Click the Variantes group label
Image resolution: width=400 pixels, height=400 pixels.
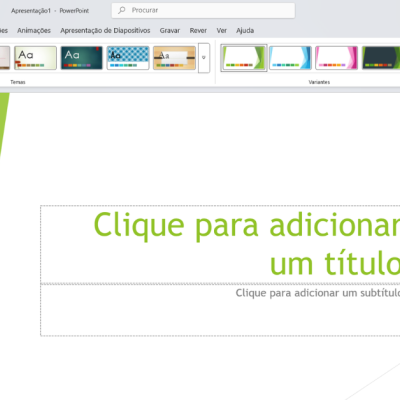pyautogui.click(x=319, y=82)
